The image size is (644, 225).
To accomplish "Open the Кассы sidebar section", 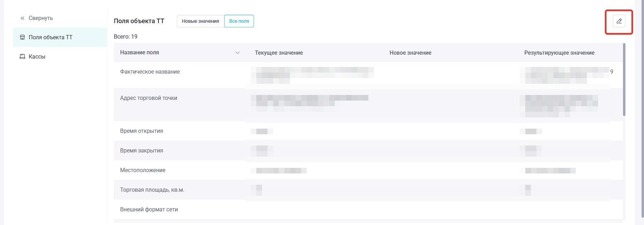I will (x=37, y=56).
